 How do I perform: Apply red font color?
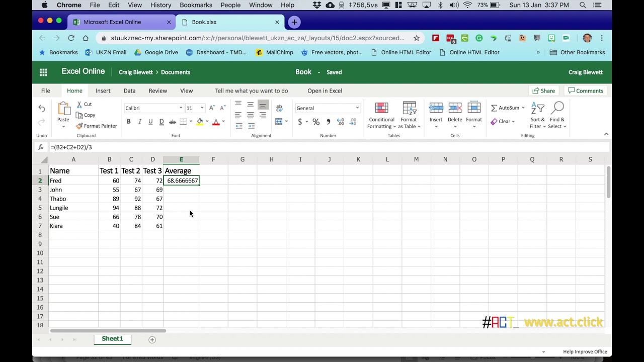[216, 122]
